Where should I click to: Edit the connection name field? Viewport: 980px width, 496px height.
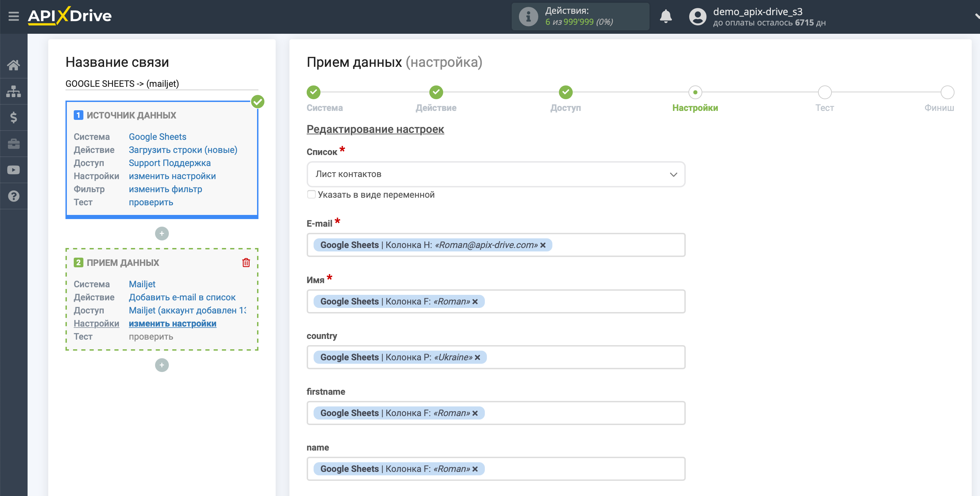tap(162, 84)
